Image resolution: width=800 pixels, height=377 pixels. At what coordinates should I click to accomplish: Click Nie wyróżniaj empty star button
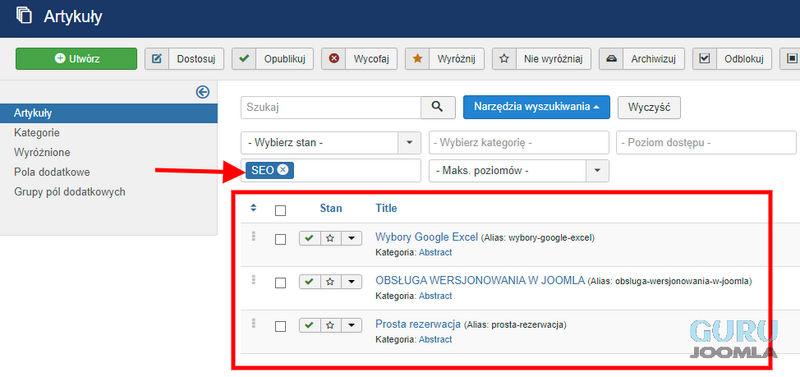541,59
